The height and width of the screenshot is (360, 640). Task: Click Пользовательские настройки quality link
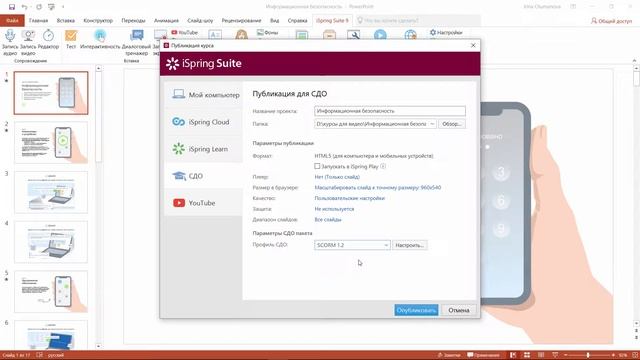point(349,198)
